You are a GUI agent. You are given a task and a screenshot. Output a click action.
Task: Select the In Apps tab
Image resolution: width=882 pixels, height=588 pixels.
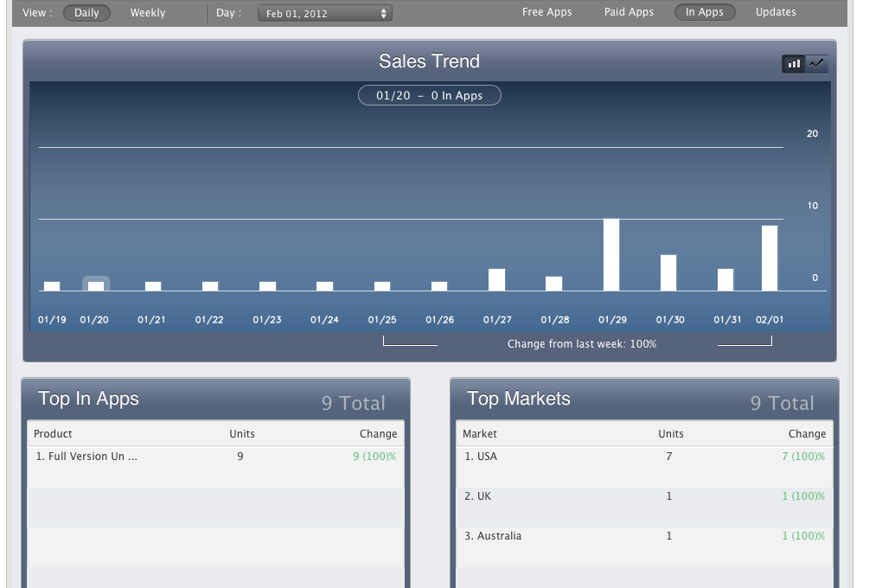pos(704,12)
